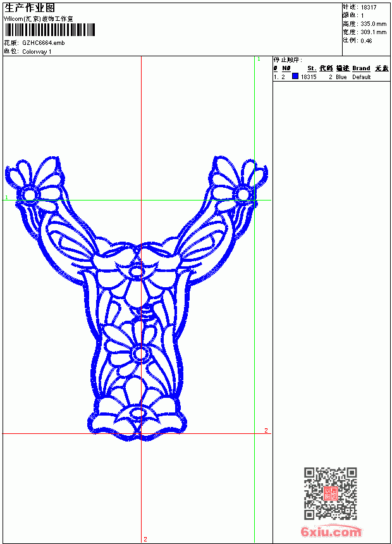
Task: Select the Blue description in stop sequence row
Action: tap(341, 77)
